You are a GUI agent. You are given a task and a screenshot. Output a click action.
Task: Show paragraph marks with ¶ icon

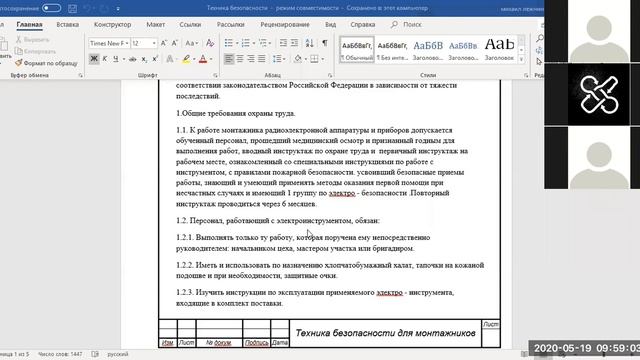pyautogui.click(x=324, y=43)
